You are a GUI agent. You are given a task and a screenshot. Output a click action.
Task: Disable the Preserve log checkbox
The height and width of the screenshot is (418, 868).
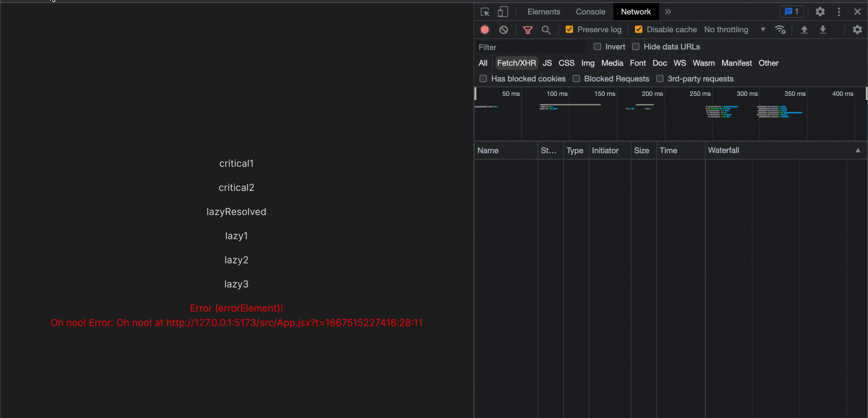[569, 30]
